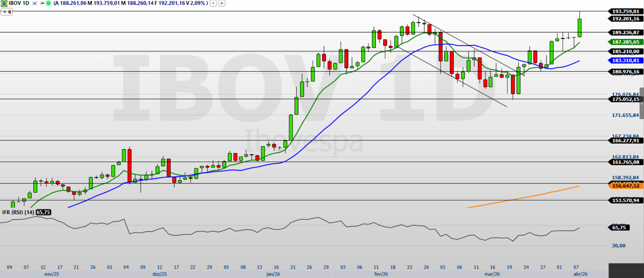Select the blue moving average tag 183.310,81
The image size is (644, 278).
(x=625, y=61)
